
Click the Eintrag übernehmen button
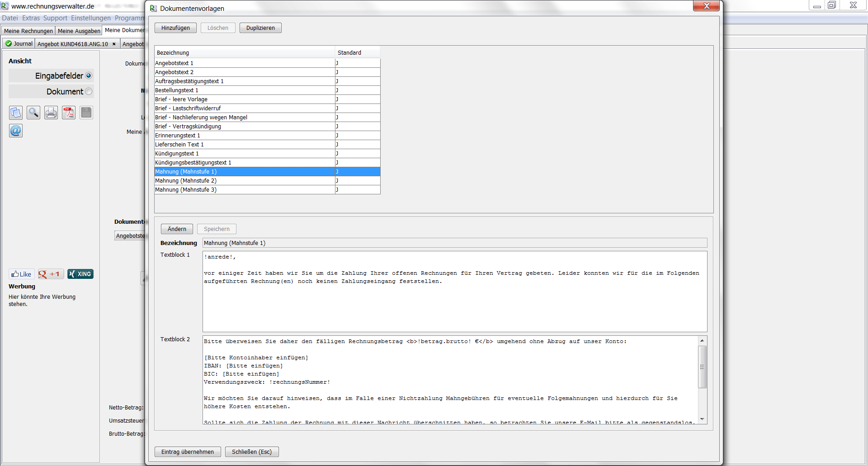(188, 452)
